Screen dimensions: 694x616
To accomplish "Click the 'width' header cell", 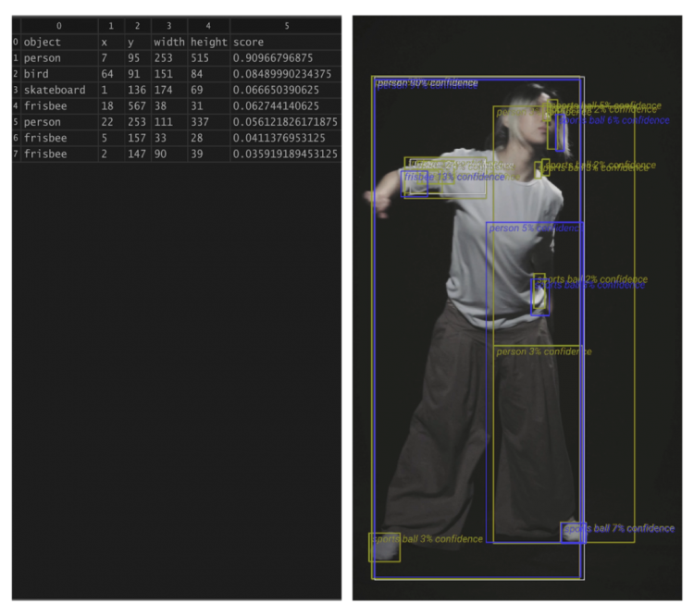I will (169, 42).
